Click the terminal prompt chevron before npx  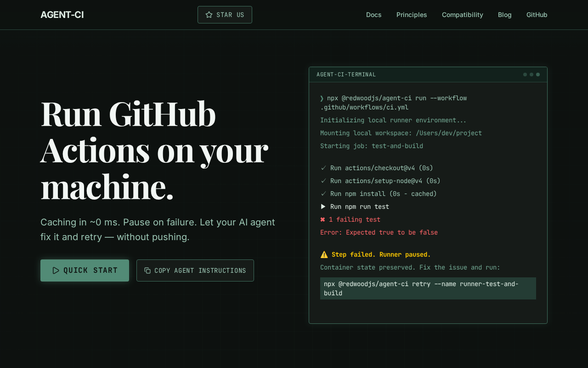pyautogui.click(x=322, y=98)
